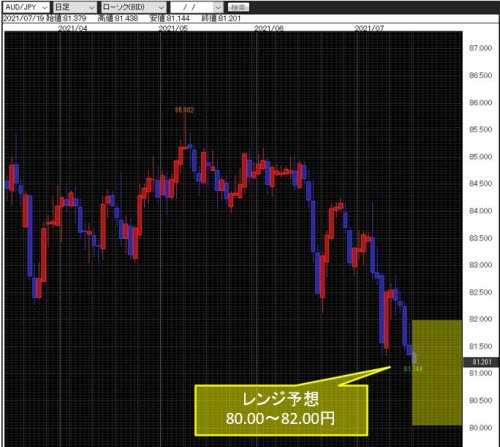Click the 84.000 price axis label
Image resolution: width=500 pixels, height=447 pixels.
pos(480,211)
